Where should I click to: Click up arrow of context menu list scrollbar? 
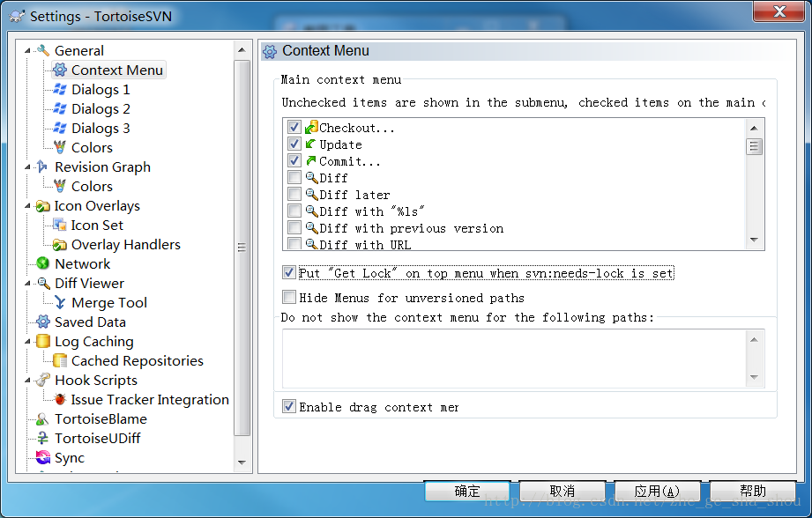[x=754, y=128]
